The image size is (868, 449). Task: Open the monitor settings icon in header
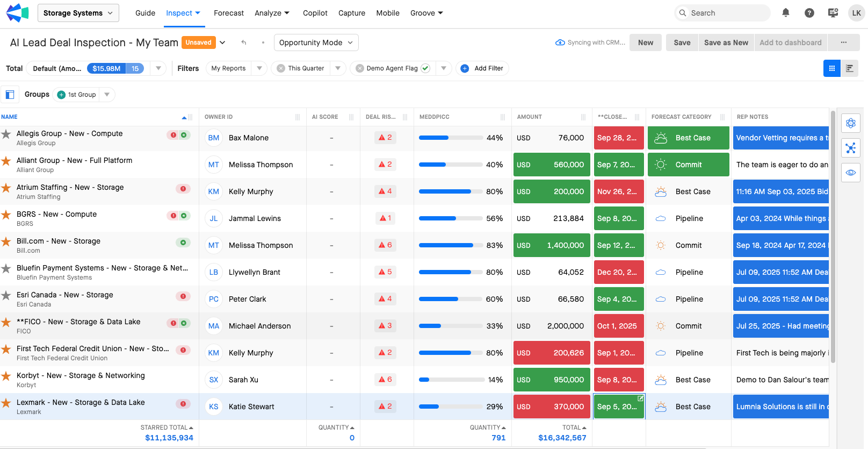click(833, 13)
